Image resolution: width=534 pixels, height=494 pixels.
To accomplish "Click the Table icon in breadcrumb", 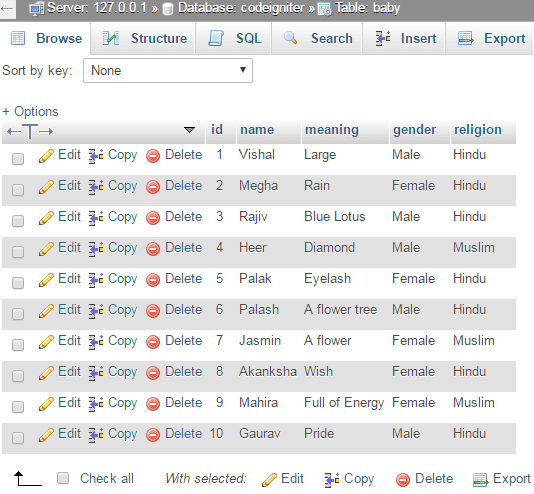I will click(324, 9).
